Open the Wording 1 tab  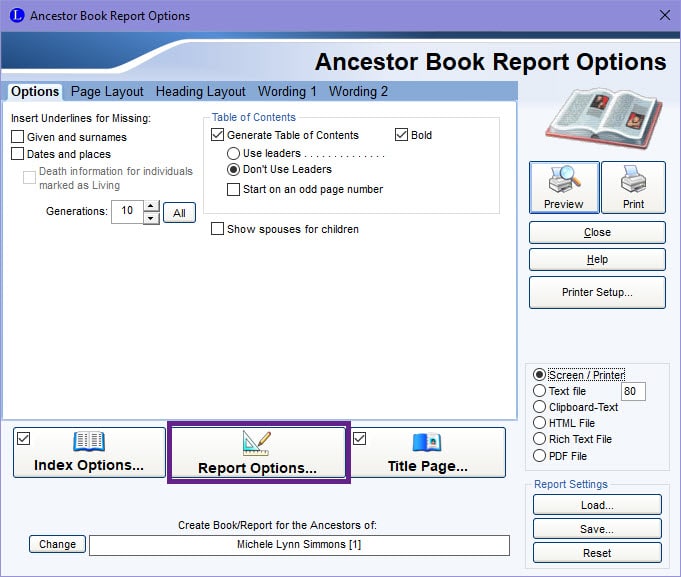287,92
